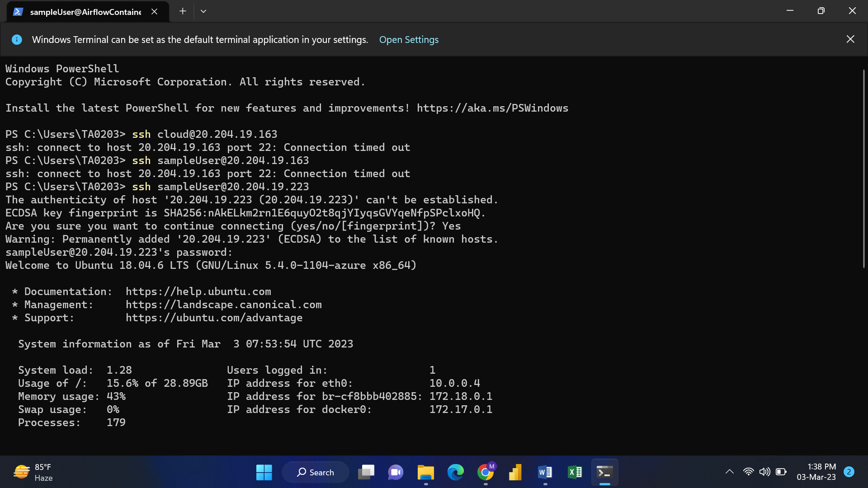Open the notification badge showing 2
The width and height of the screenshot is (868, 488).
[849, 472]
